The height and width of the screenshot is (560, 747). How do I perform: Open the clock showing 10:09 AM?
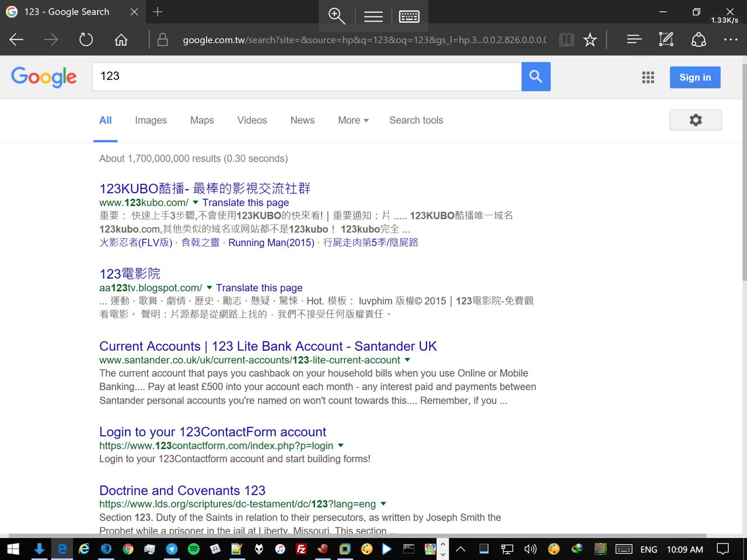[685, 549]
